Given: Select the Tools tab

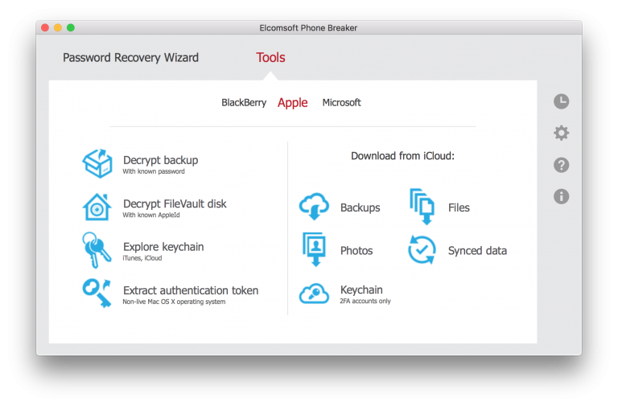Looking at the screenshot, I should click(270, 58).
